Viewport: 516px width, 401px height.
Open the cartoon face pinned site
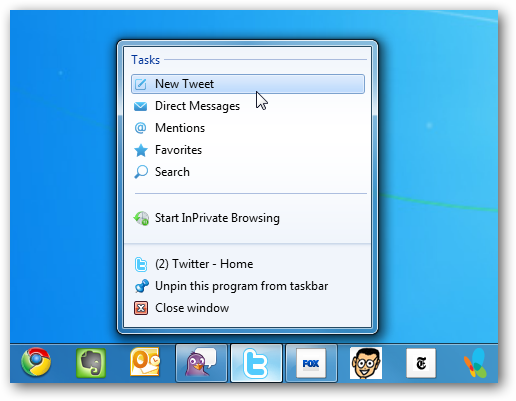point(366,363)
